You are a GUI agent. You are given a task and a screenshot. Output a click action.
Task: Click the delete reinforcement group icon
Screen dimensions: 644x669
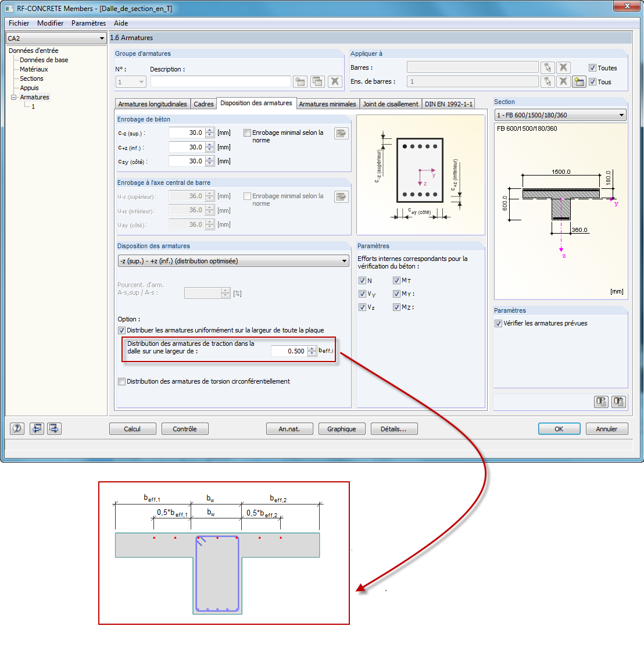tap(335, 81)
